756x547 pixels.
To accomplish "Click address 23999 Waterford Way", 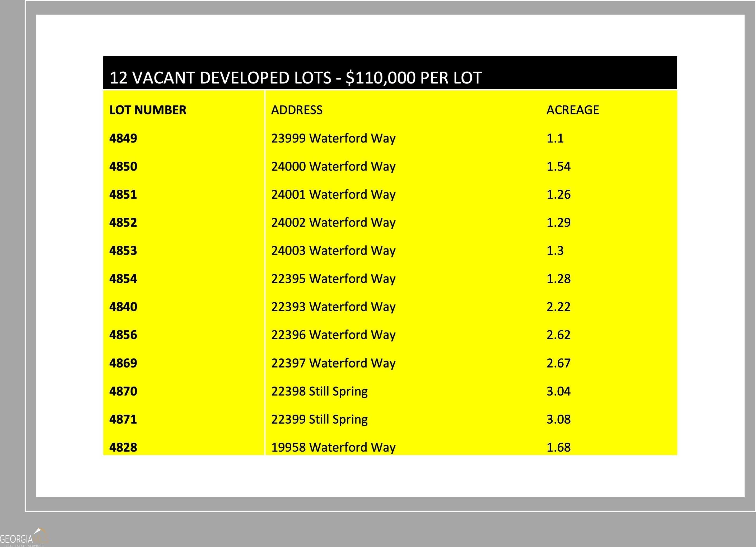I will click(x=333, y=139).
